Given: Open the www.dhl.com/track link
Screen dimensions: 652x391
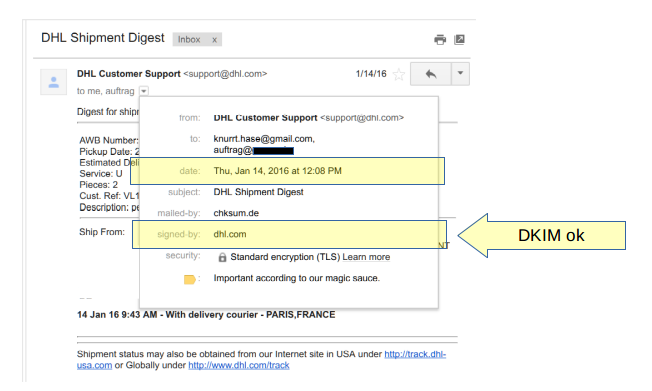Looking at the screenshot, I should 239,365.
